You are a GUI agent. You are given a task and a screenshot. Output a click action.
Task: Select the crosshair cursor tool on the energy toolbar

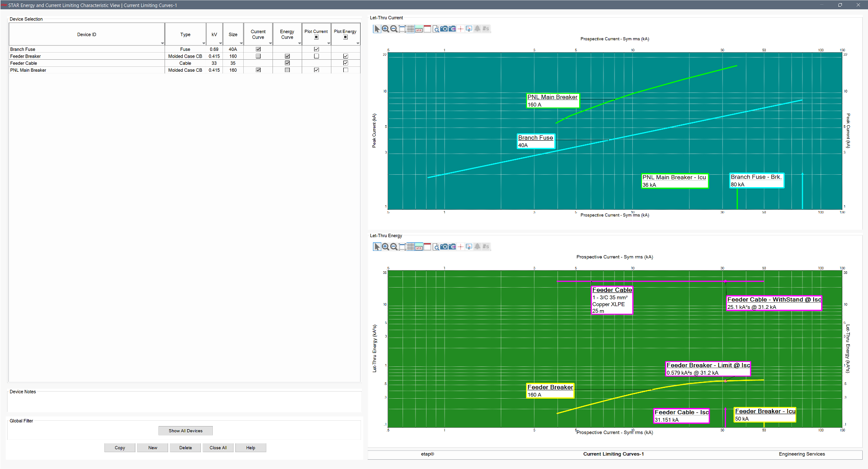tap(461, 246)
